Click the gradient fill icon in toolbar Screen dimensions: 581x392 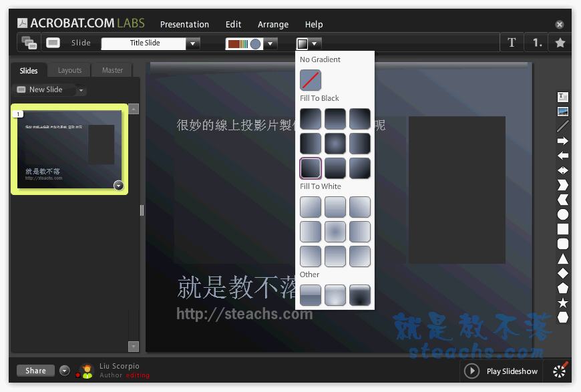pos(303,43)
